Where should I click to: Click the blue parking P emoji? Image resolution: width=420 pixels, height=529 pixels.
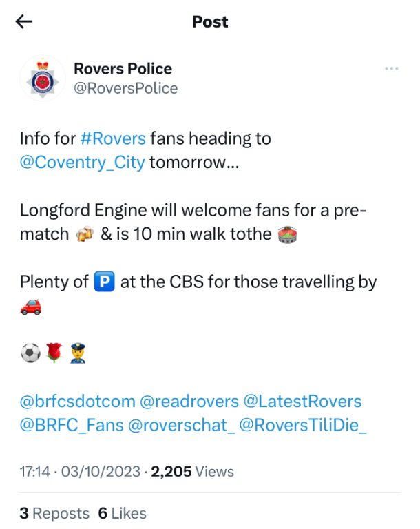coord(104,281)
